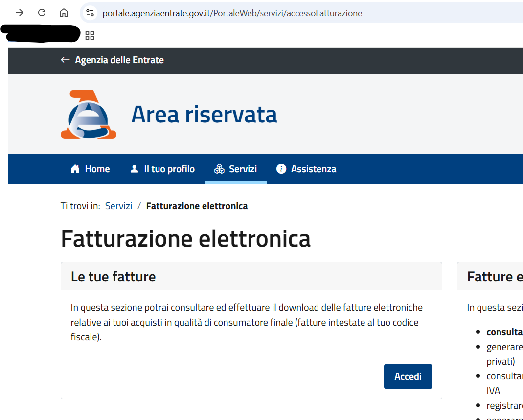Click the house icon in navigation bar

coord(75,169)
